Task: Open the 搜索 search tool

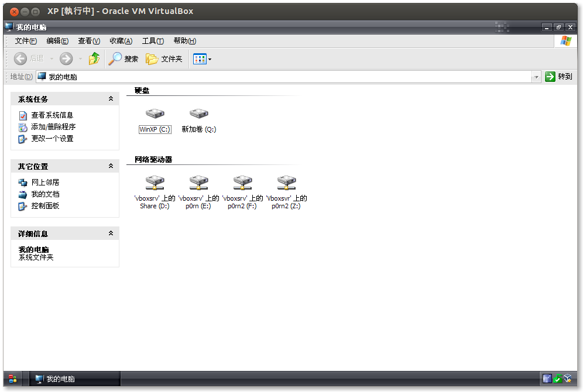Action: [x=123, y=59]
